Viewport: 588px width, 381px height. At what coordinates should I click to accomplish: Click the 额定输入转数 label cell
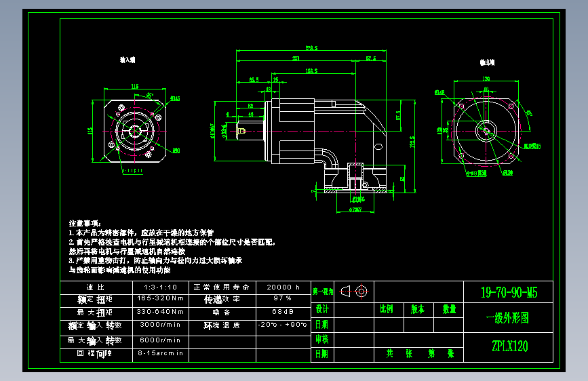click(x=96, y=327)
